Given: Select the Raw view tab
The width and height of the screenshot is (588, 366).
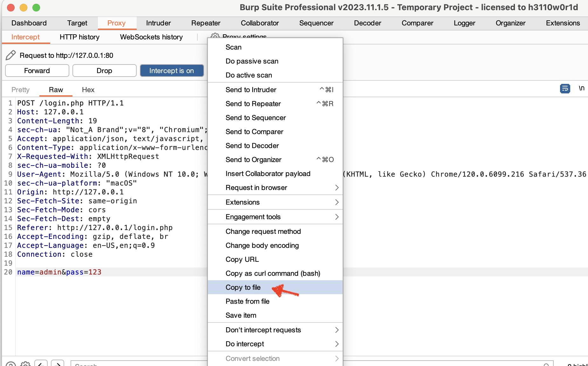Looking at the screenshot, I should coord(56,90).
